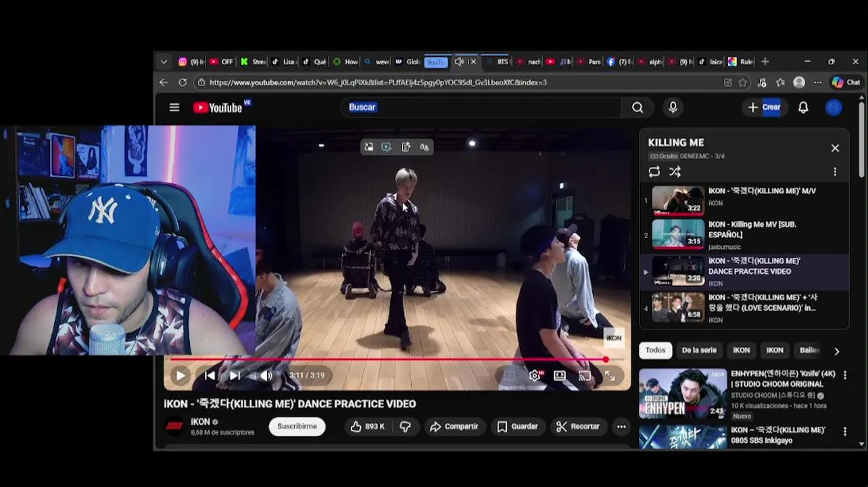Play iKON KILLING ME M/V from the playlist

click(x=744, y=200)
